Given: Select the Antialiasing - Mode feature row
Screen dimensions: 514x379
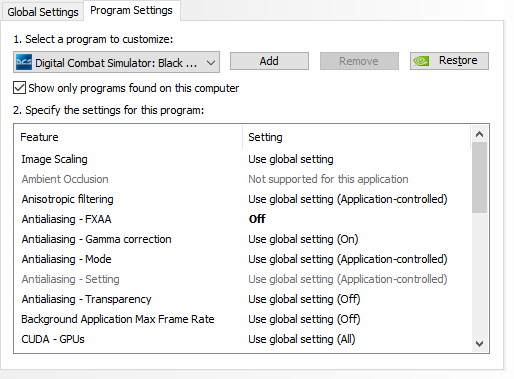Looking at the screenshot, I should 242,259.
